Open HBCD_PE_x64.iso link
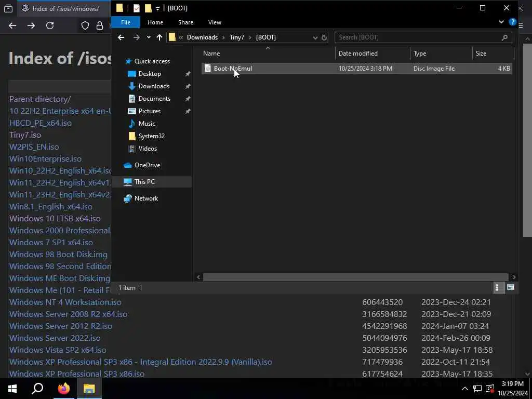The width and height of the screenshot is (532, 399). click(x=41, y=123)
